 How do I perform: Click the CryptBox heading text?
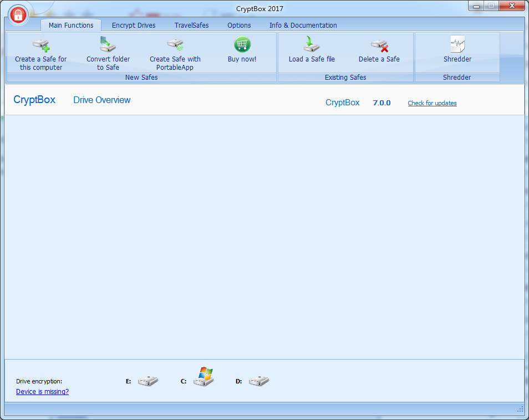coord(34,100)
